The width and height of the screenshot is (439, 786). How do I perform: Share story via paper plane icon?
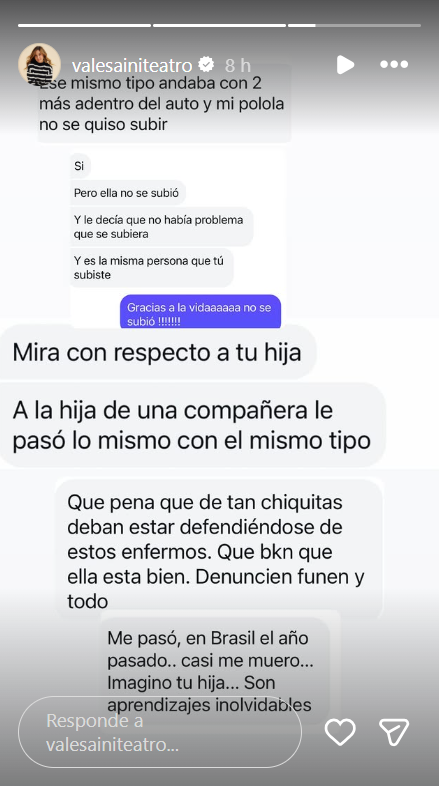[x=394, y=731]
